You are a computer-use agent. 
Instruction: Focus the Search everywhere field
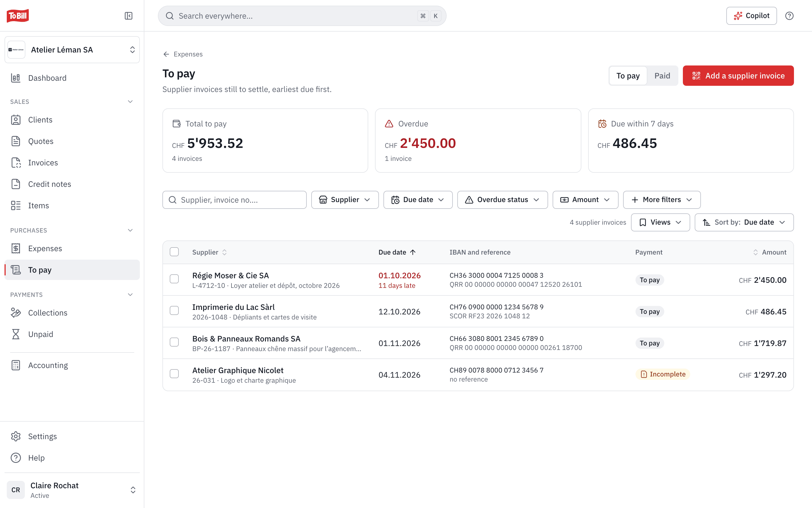pos(302,16)
